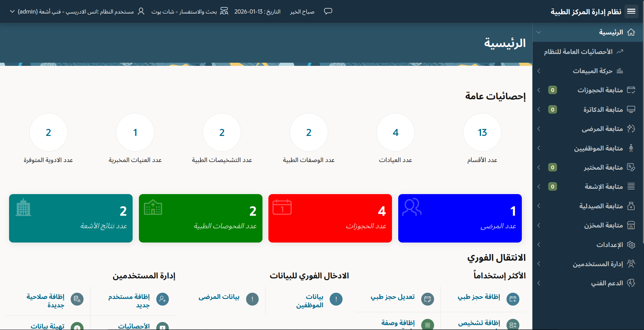Open the hamburger menu in the top bar
The width and height of the screenshot is (644, 330).
631,11
